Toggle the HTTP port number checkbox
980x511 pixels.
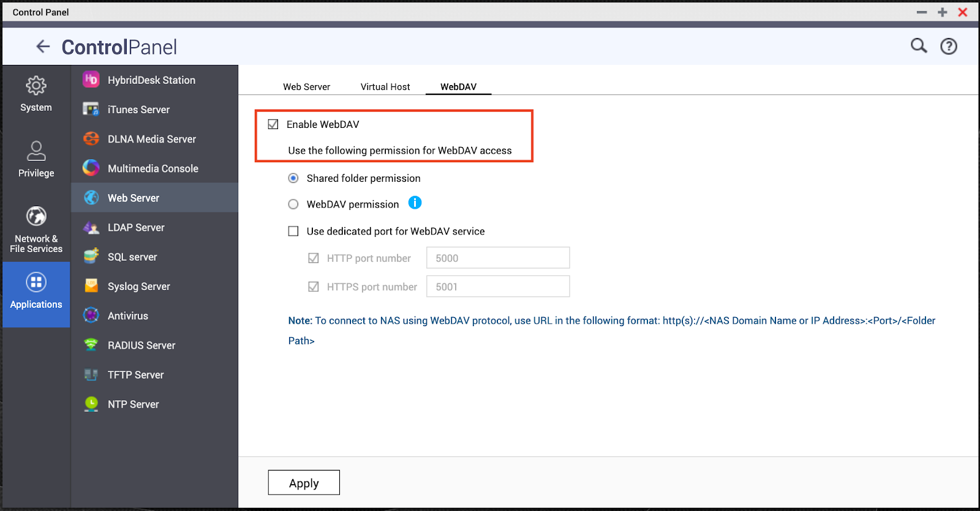314,258
